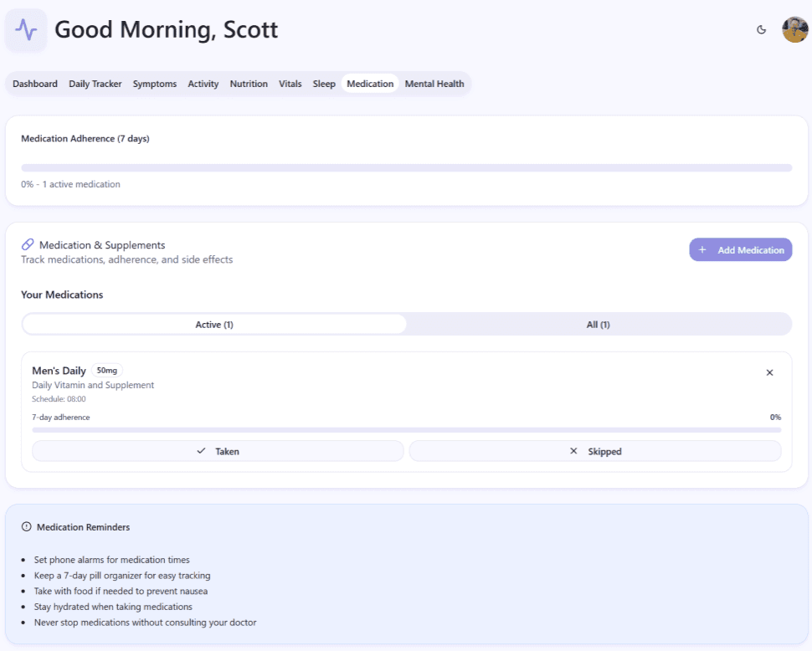
Task: Click the heartbeat pulse app logo
Action: coord(26,30)
